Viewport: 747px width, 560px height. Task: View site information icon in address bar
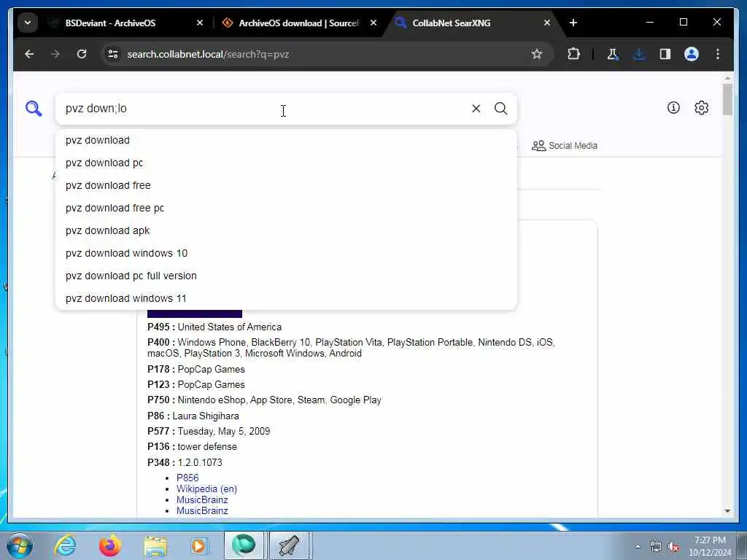(x=113, y=54)
